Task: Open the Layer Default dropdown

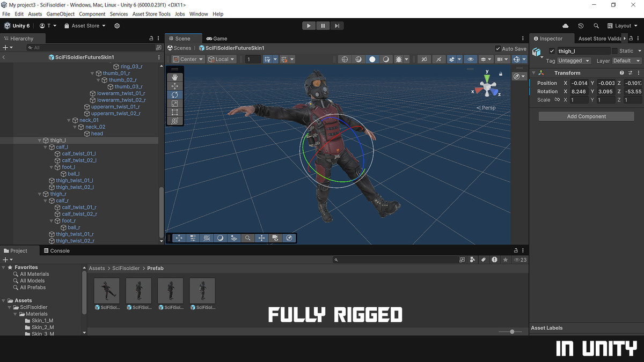Action: click(627, 61)
